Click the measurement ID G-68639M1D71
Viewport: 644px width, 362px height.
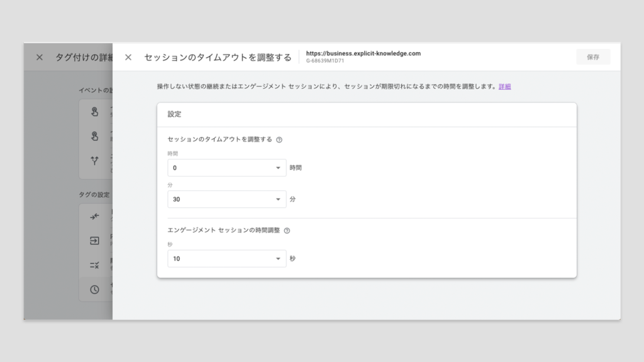(325, 61)
